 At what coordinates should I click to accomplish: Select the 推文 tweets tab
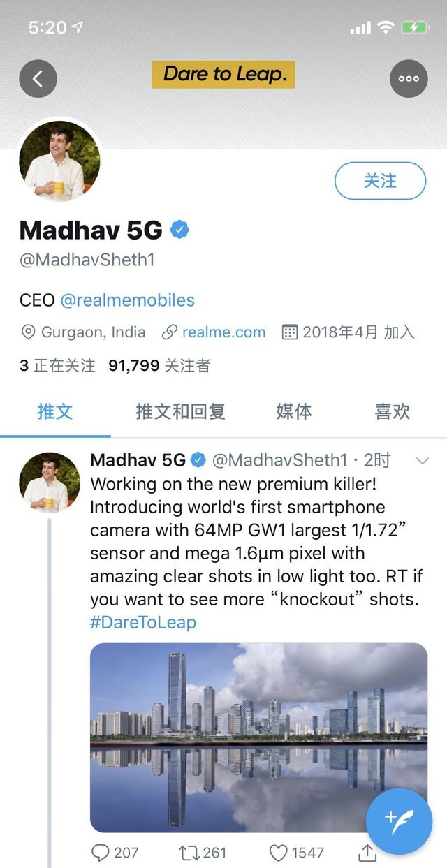(x=54, y=411)
